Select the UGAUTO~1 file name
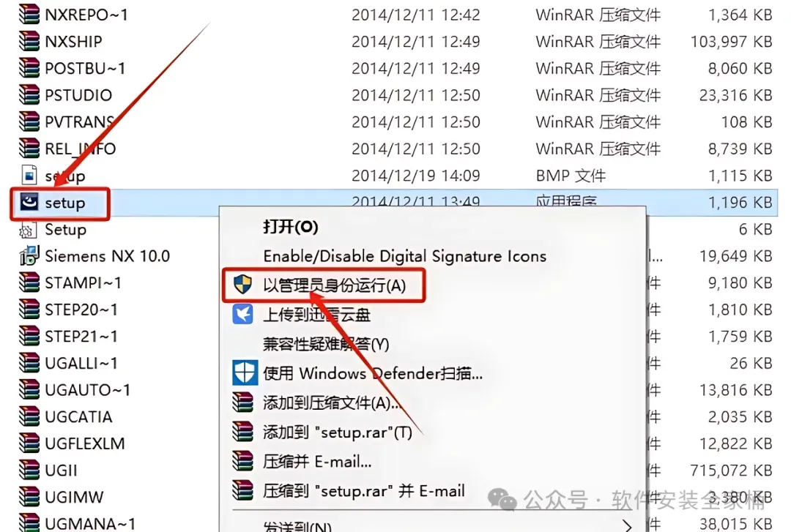791x532 pixels. pos(88,390)
